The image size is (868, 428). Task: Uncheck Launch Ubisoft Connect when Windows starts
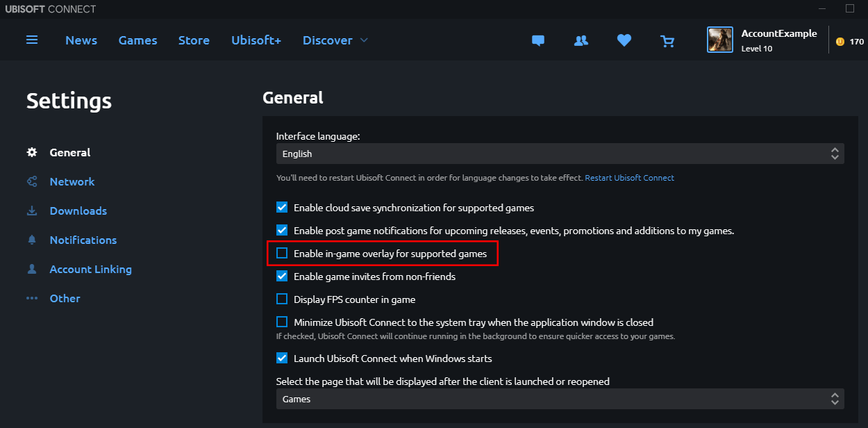tap(282, 359)
